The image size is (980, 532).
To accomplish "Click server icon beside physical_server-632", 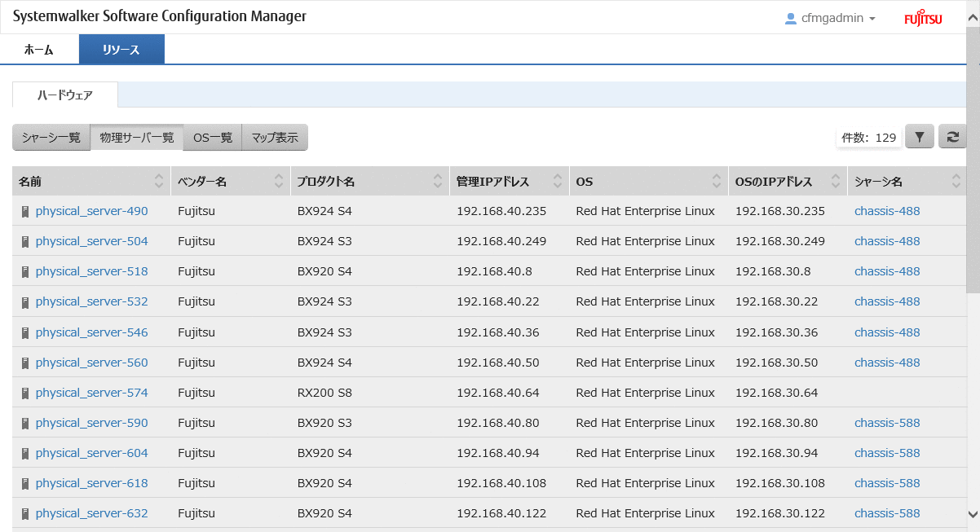I will pyautogui.click(x=25, y=513).
